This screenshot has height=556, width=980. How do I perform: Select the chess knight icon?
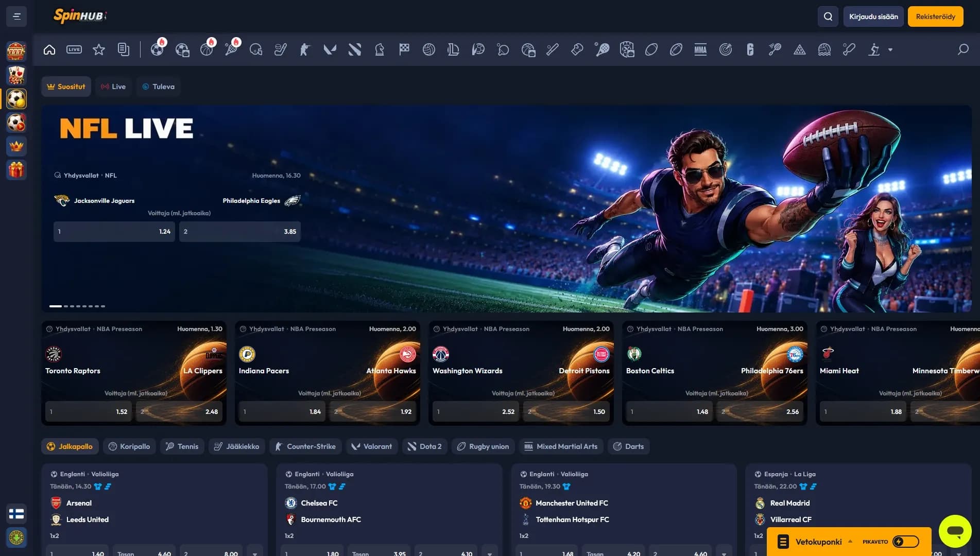[380, 50]
